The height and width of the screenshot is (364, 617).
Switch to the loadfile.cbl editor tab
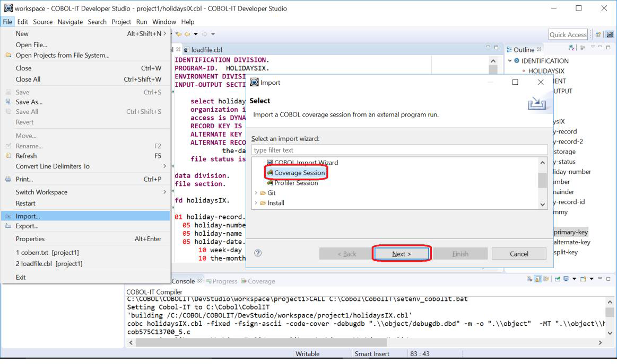[x=206, y=49]
